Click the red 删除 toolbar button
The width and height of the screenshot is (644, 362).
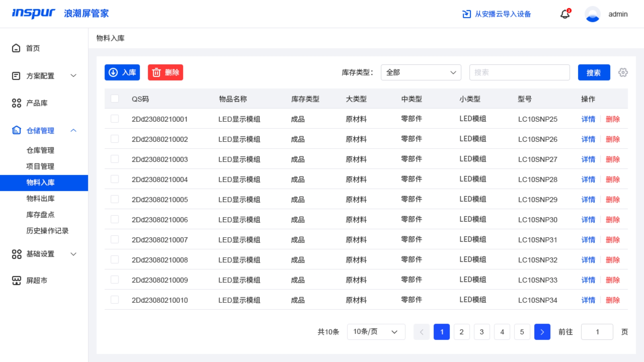coord(165,72)
